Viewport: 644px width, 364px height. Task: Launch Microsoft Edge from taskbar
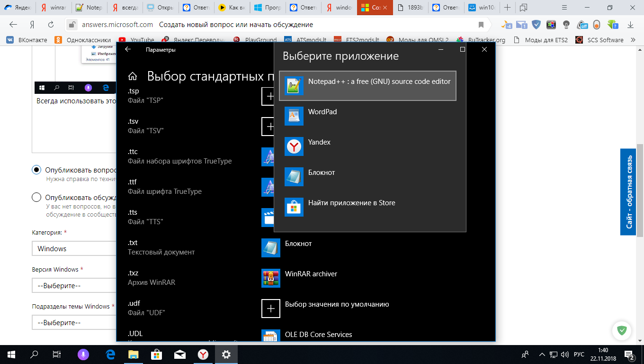click(x=110, y=355)
